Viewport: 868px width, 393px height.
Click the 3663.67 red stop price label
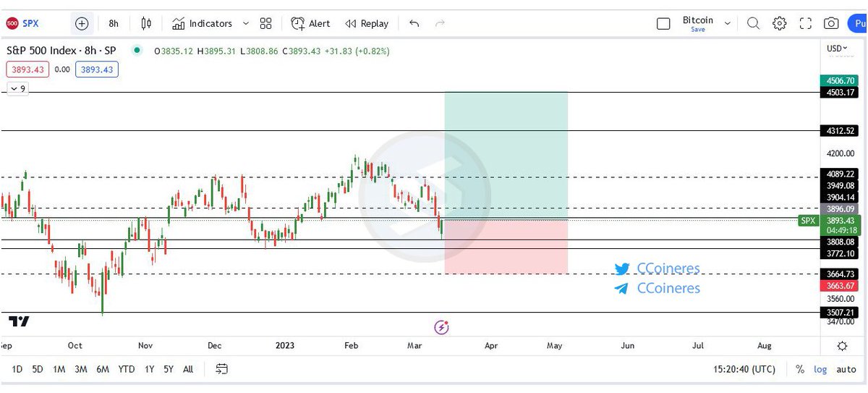pos(838,285)
